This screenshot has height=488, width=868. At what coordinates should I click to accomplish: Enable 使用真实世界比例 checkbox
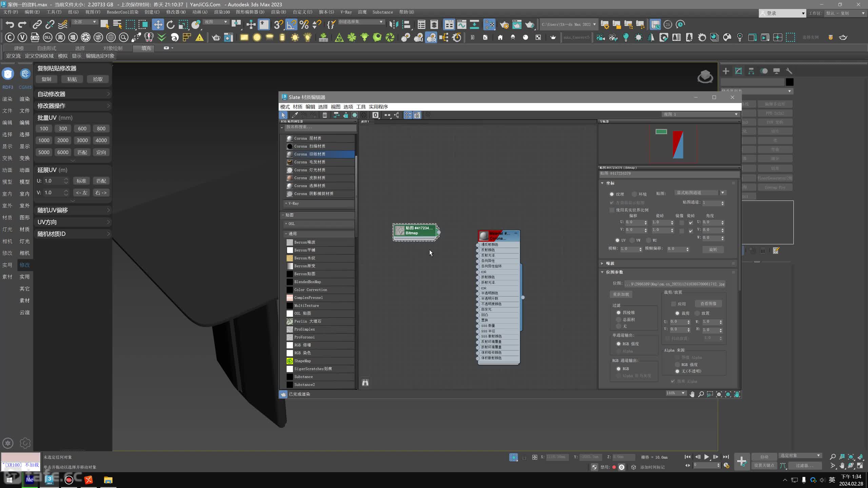click(x=612, y=210)
